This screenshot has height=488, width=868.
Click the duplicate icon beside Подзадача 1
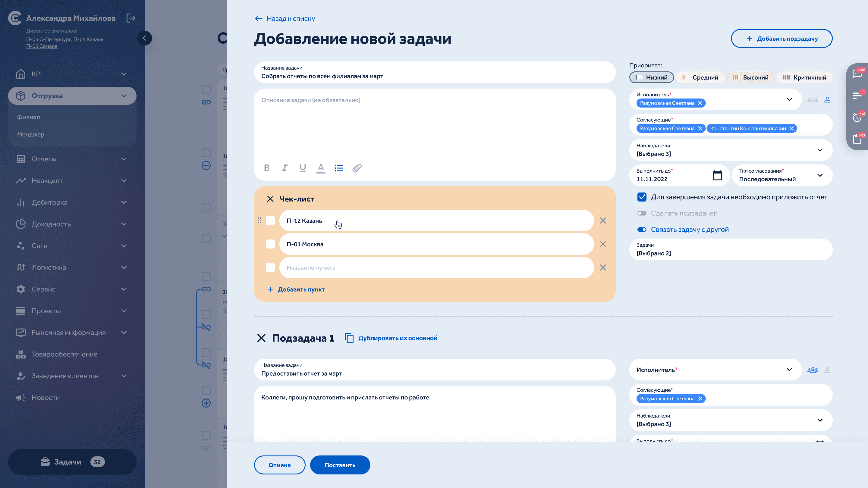pyautogui.click(x=349, y=338)
